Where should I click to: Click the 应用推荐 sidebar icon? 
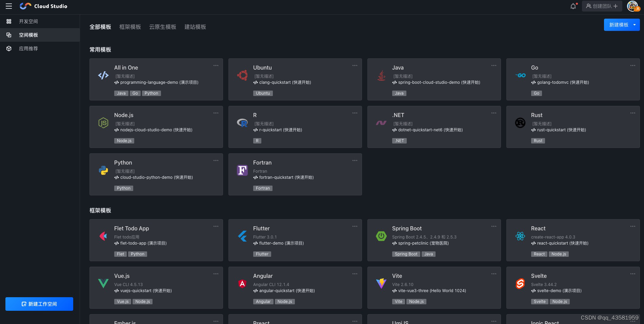coord(9,49)
